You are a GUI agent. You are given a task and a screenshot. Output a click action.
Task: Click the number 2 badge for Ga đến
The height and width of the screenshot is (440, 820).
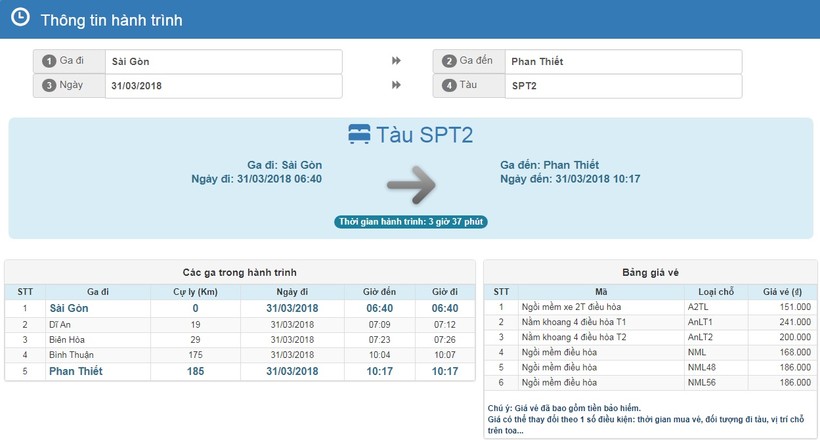click(x=450, y=62)
